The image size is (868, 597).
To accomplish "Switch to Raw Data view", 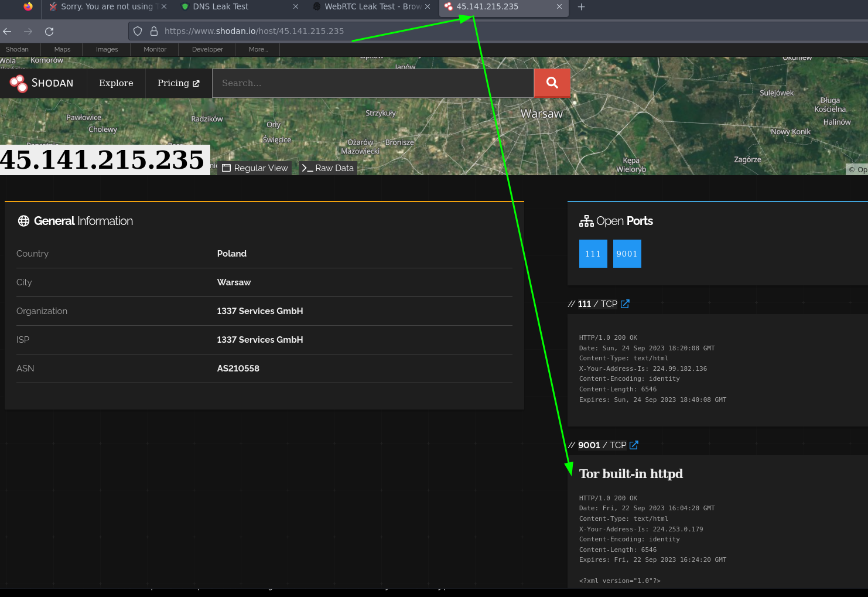I will 328,168.
